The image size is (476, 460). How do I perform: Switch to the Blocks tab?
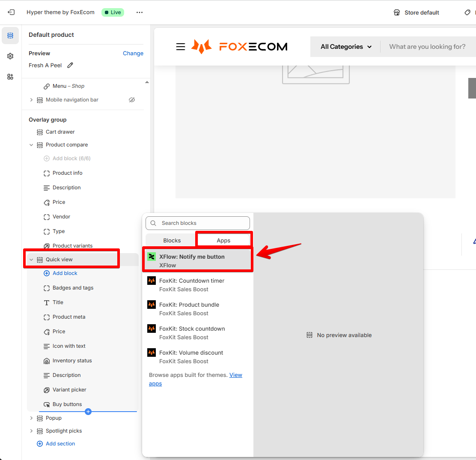[x=172, y=240]
